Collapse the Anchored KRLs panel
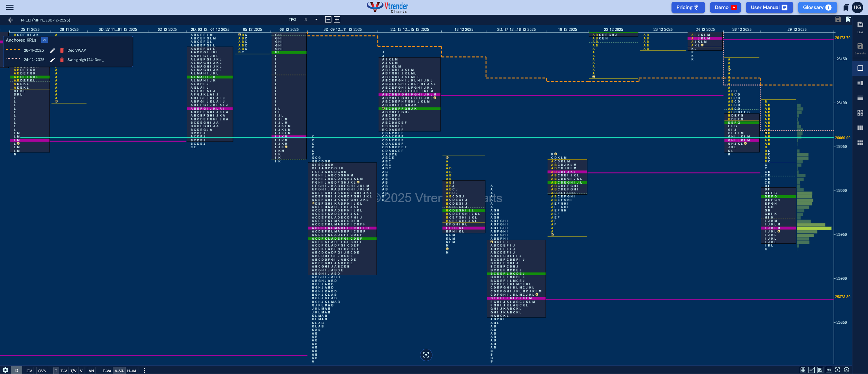Viewport: 868px width, 374px height. (45, 40)
